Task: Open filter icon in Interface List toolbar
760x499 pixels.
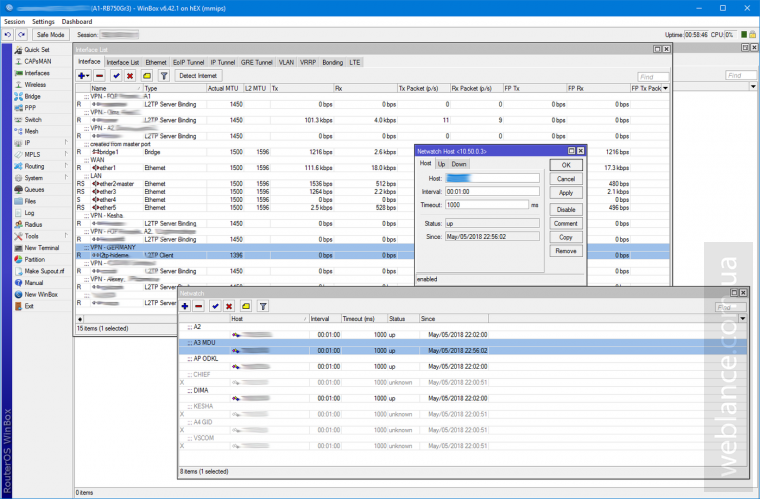Action: [x=164, y=76]
